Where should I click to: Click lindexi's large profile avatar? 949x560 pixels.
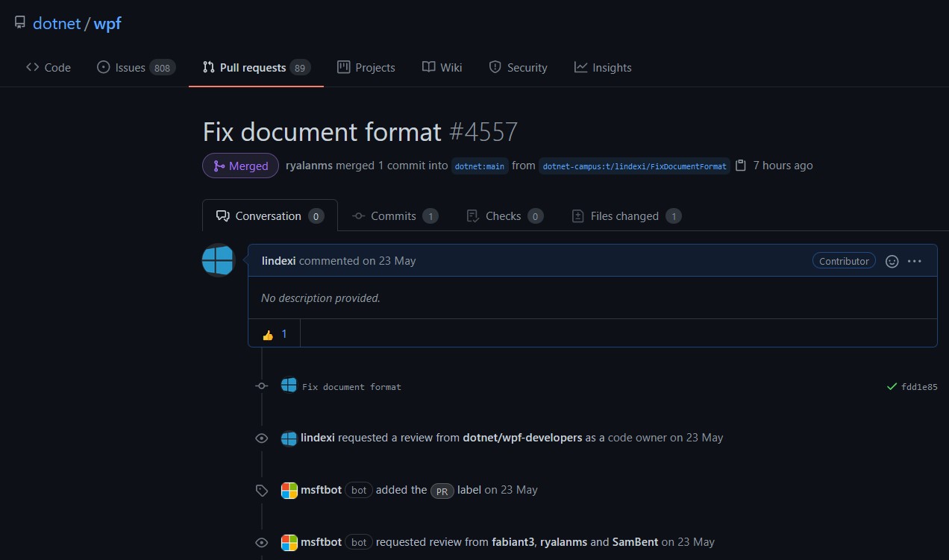219,260
